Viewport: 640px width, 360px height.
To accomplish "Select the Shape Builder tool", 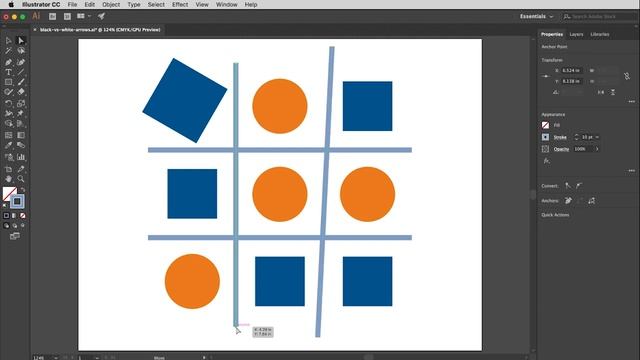I will tap(9, 124).
